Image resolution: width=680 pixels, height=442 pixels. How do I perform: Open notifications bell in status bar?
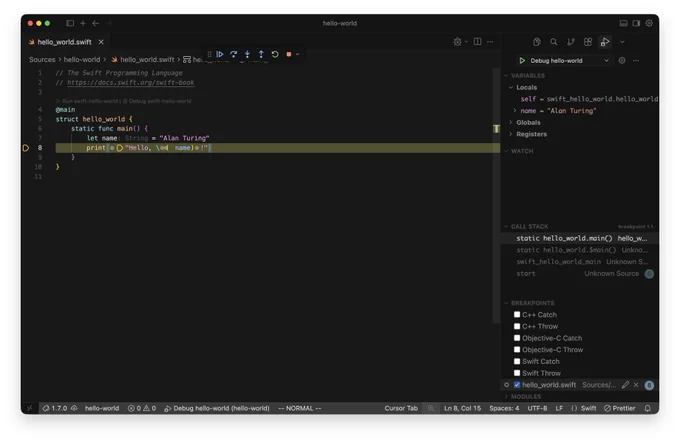pyautogui.click(x=647, y=408)
